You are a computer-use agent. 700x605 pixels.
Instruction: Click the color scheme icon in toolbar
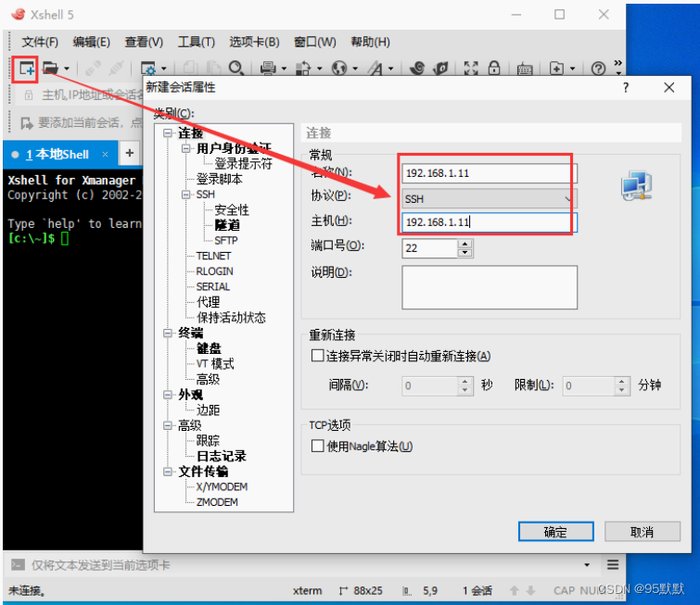click(x=303, y=69)
